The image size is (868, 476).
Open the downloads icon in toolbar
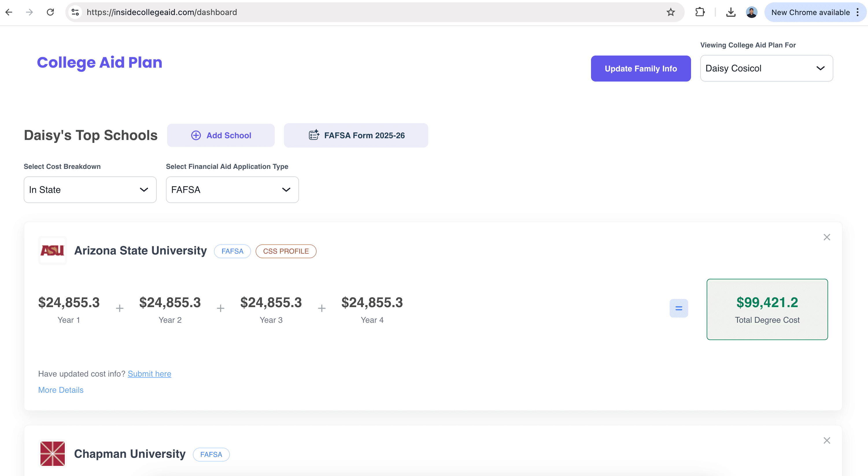[x=731, y=12]
